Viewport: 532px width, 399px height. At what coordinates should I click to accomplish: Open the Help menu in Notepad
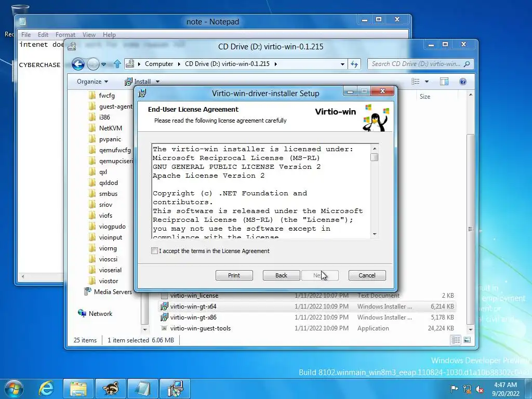pos(109,35)
